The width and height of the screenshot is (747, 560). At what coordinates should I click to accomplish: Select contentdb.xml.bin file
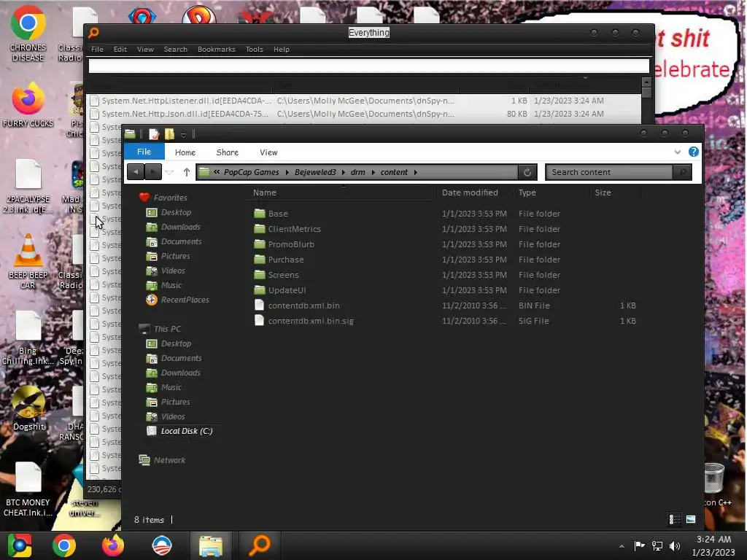303,306
